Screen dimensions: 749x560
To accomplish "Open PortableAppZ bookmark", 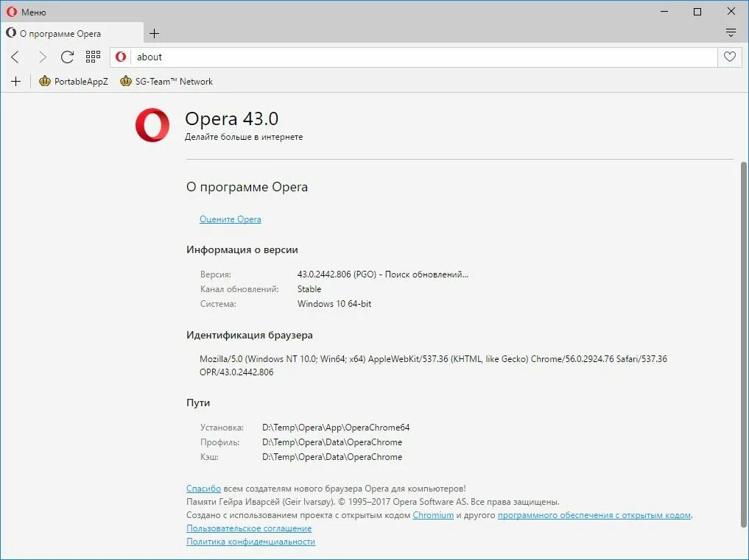I will pos(74,82).
